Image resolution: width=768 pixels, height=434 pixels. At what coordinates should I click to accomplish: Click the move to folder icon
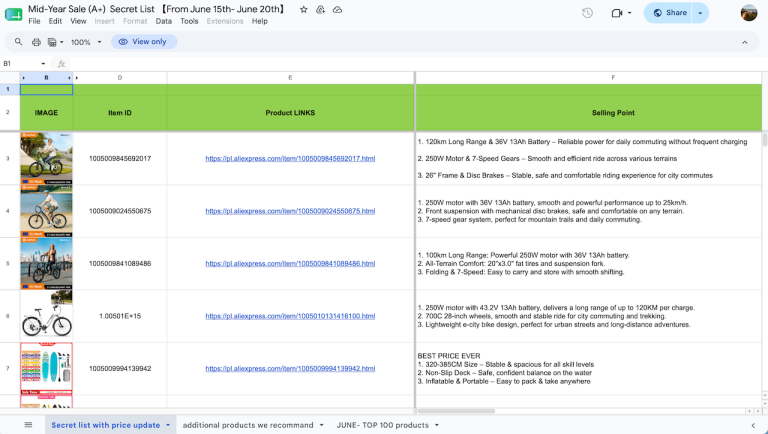pyautogui.click(x=320, y=9)
